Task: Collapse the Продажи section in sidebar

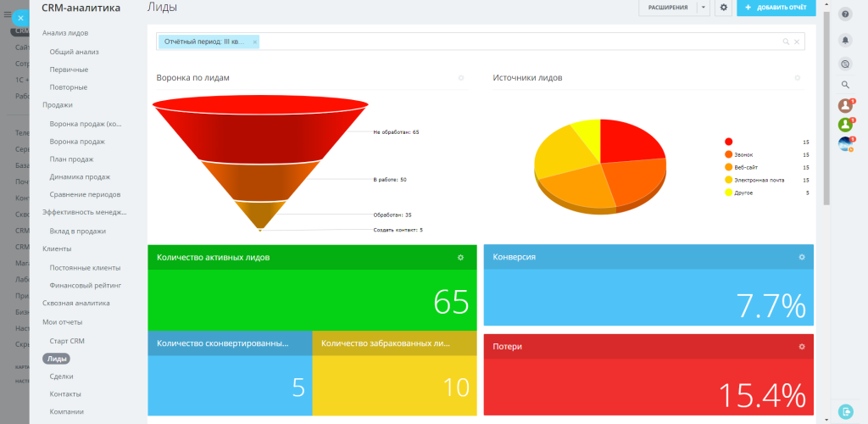Action: pos(58,104)
